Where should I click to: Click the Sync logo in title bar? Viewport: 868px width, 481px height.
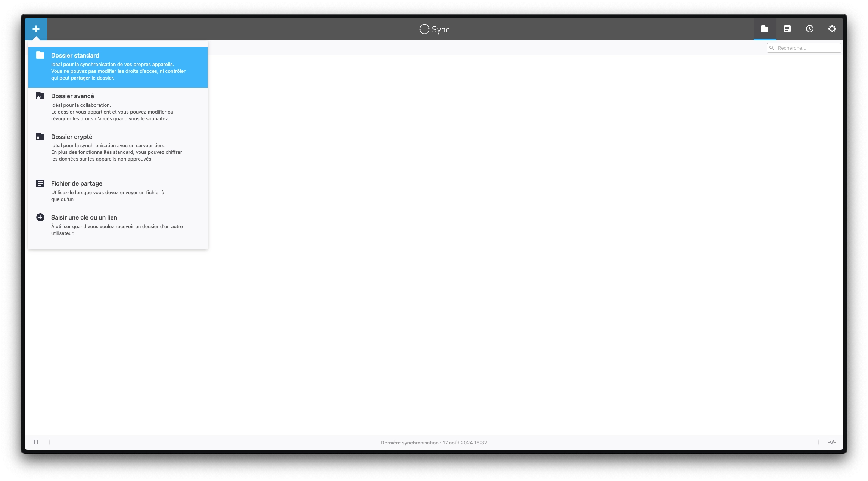pos(434,29)
